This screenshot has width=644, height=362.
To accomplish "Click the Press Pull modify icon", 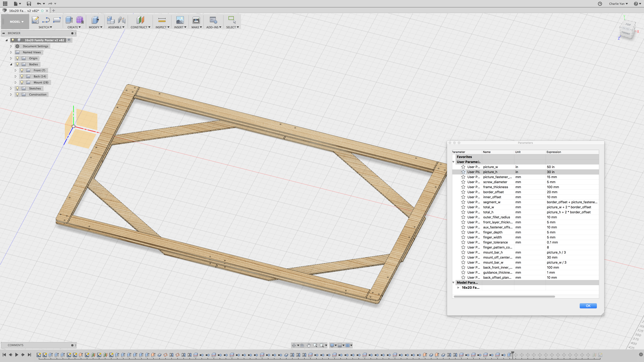I will (95, 20).
